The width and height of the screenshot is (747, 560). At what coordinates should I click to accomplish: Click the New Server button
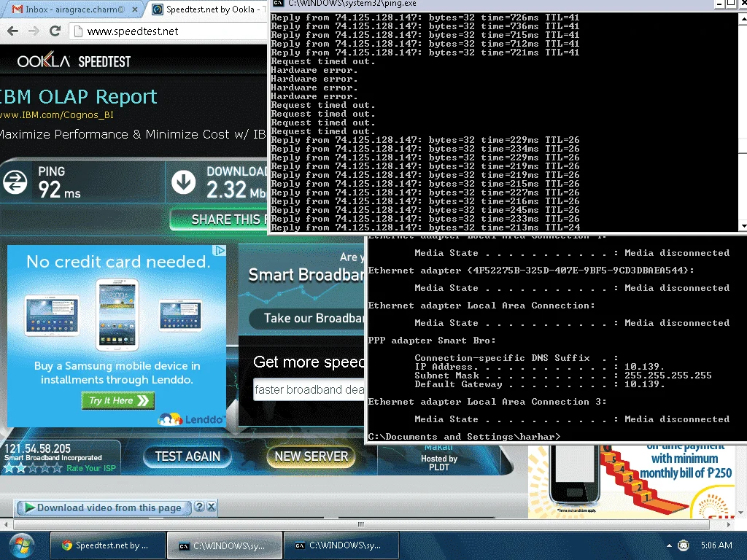click(311, 456)
